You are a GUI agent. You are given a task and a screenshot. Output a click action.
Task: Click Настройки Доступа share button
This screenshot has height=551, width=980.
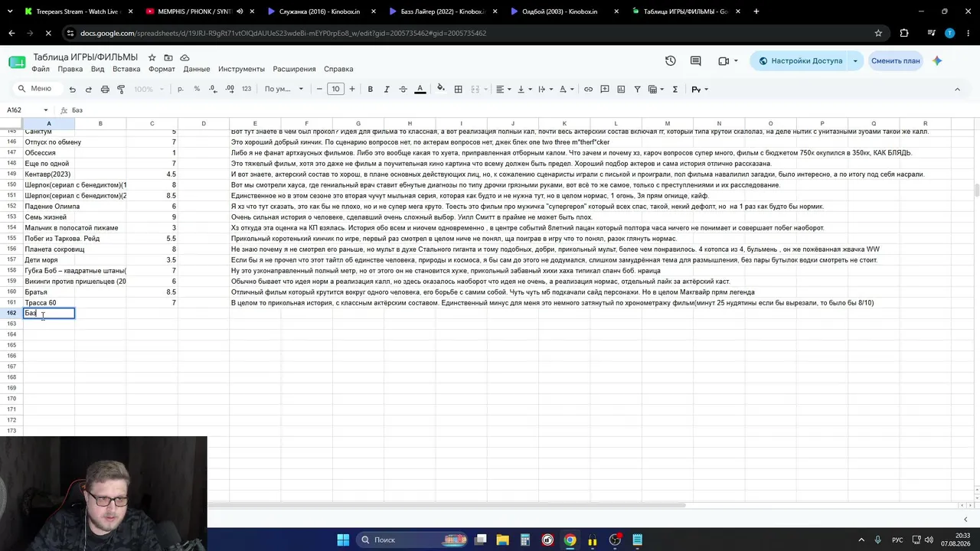pyautogui.click(x=800, y=60)
